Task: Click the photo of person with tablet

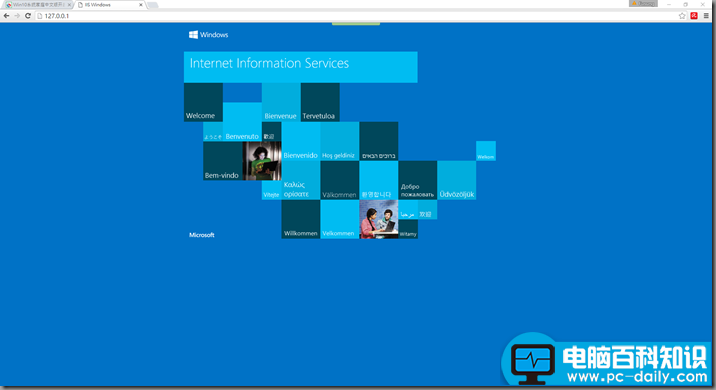Action: 262,161
